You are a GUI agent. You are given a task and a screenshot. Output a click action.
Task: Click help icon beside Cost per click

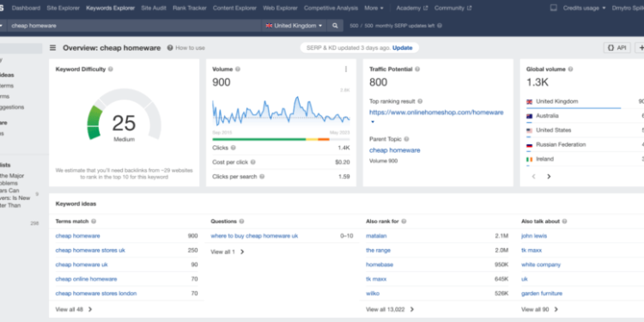253,162
